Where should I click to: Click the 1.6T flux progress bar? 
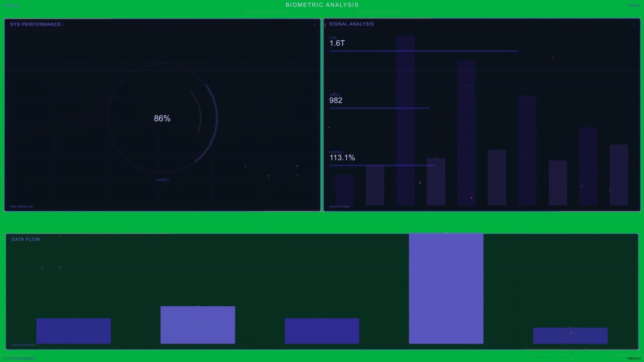(424, 51)
